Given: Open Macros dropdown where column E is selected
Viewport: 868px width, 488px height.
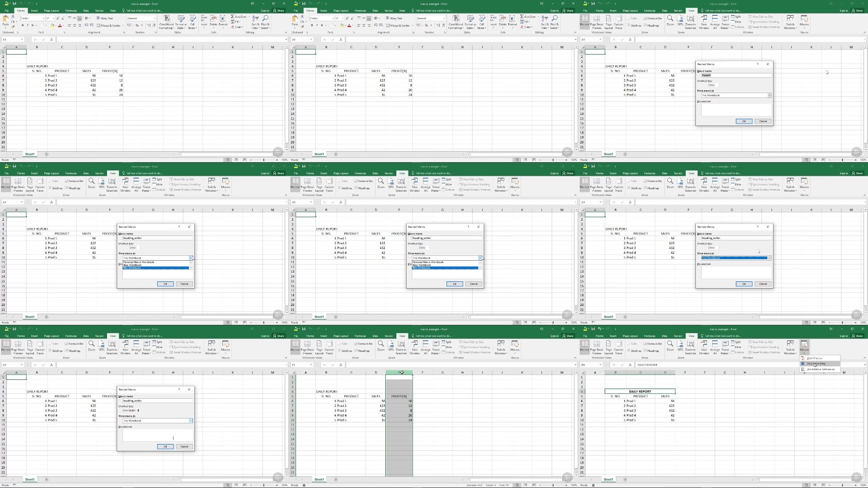Looking at the screenshot, I should [x=515, y=347].
